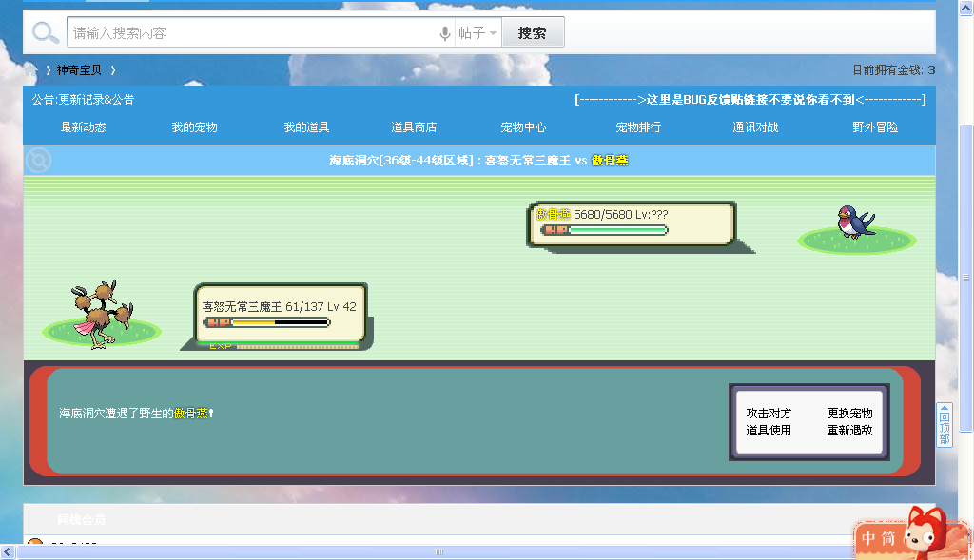Click the microphone voice search icon
Image resolution: width=974 pixels, height=560 pixels.
(x=445, y=33)
